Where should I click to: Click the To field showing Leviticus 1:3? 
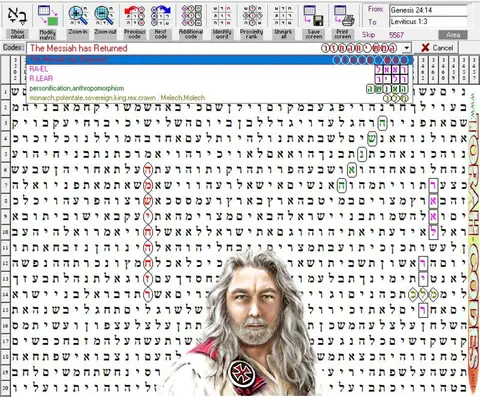(x=428, y=22)
